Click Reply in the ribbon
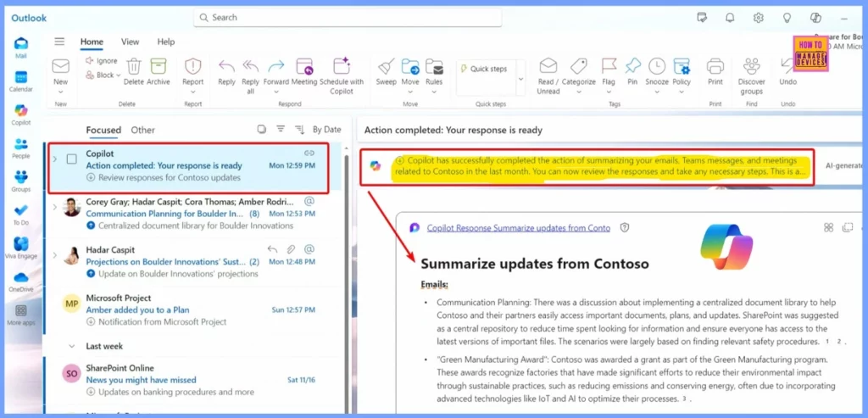Screen dimensions: 868x418 tap(226, 72)
